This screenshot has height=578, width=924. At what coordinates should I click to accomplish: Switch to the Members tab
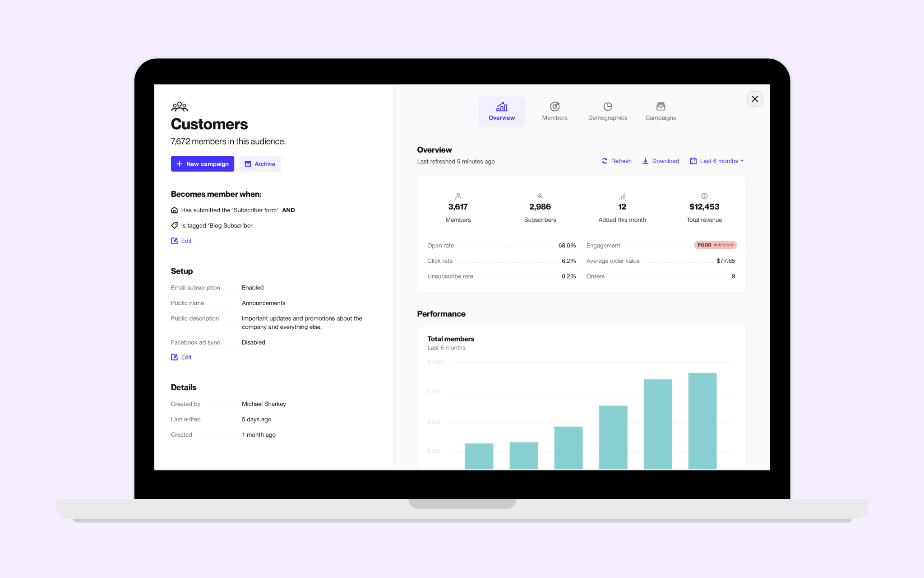point(554,111)
